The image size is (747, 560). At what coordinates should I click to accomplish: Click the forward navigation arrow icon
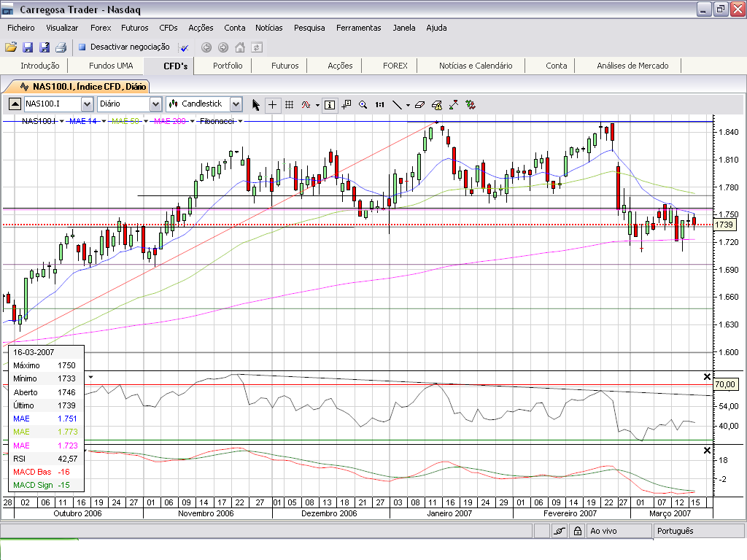223,47
